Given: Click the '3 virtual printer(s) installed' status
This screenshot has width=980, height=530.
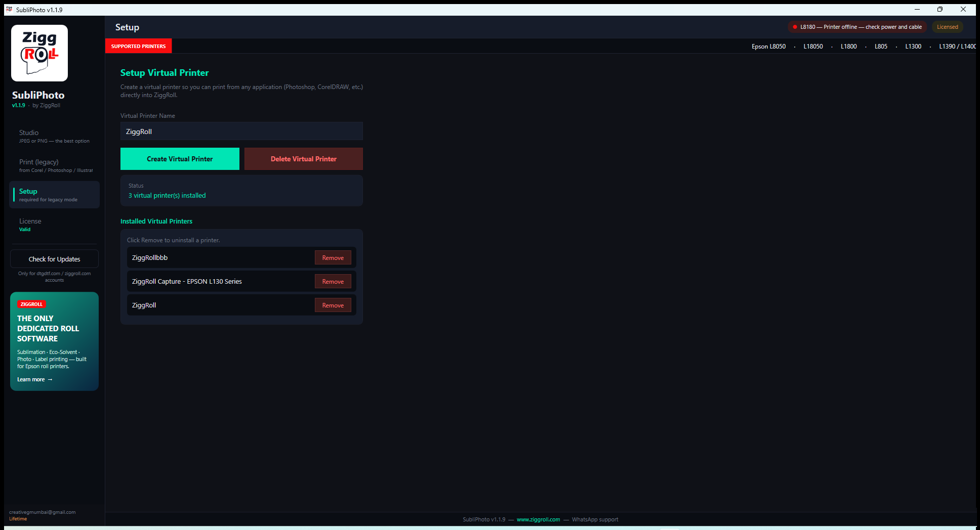Looking at the screenshot, I should pyautogui.click(x=167, y=196).
